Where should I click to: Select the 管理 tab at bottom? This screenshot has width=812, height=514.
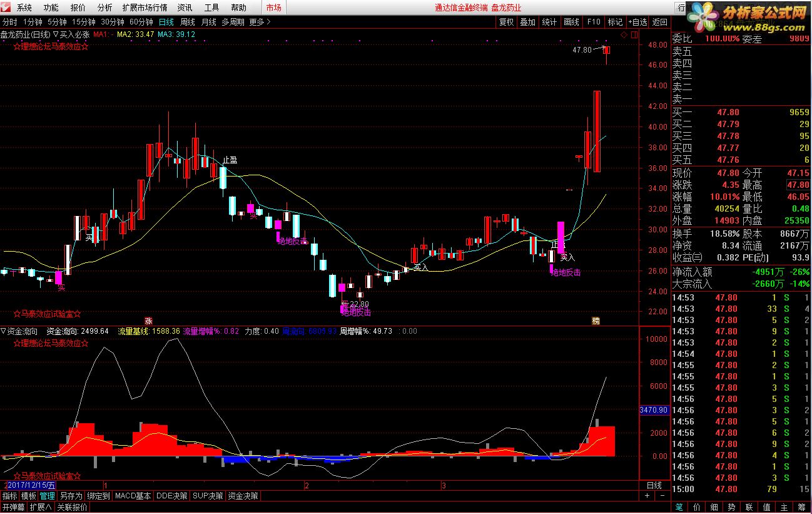click(x=48, y=495)
